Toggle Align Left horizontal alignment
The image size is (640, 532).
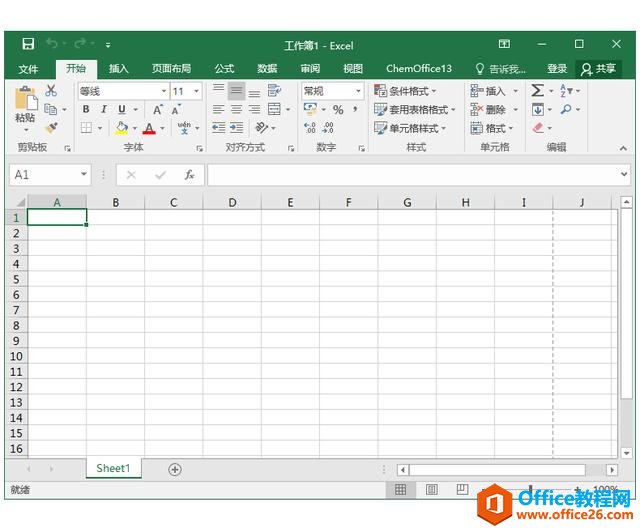click(x=218, y=109)
